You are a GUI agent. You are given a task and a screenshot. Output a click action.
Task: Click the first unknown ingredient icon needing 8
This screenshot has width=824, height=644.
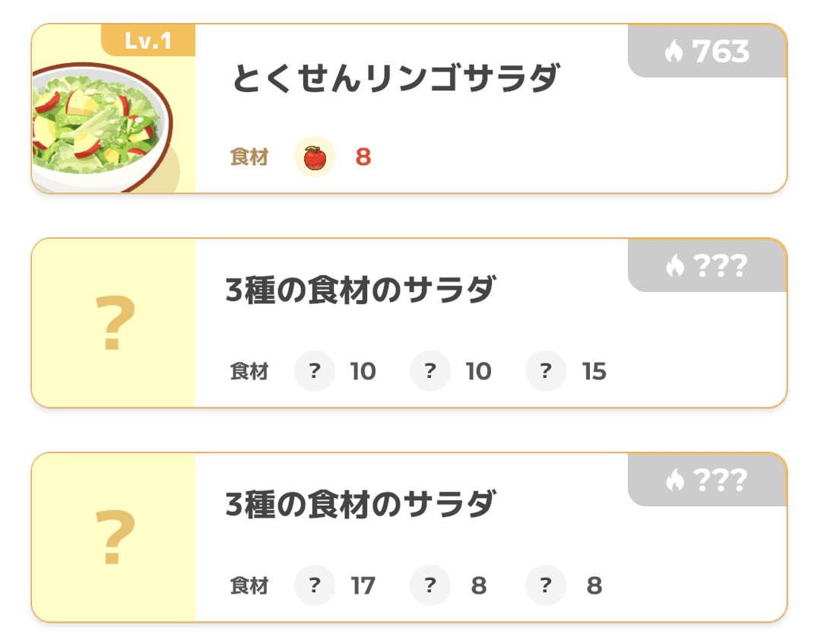(429, 585)
